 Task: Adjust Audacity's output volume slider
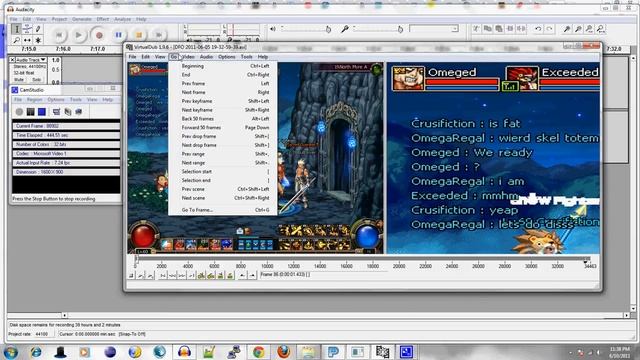306,29
